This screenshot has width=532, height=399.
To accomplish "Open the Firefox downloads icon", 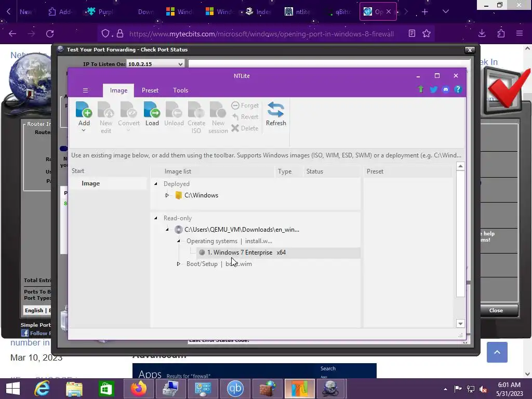I will [482, 33].
